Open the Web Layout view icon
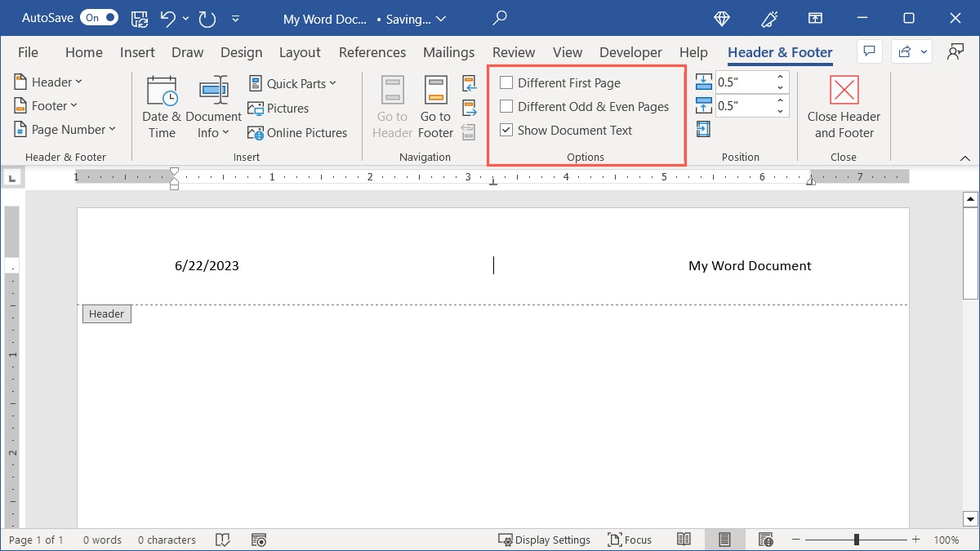980x551 pixels. (766, 539)
